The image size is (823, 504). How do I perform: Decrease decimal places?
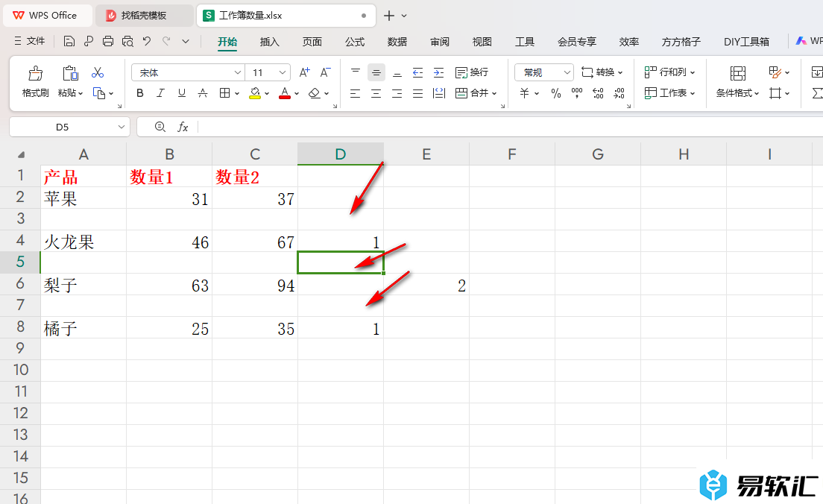(619, 93)
